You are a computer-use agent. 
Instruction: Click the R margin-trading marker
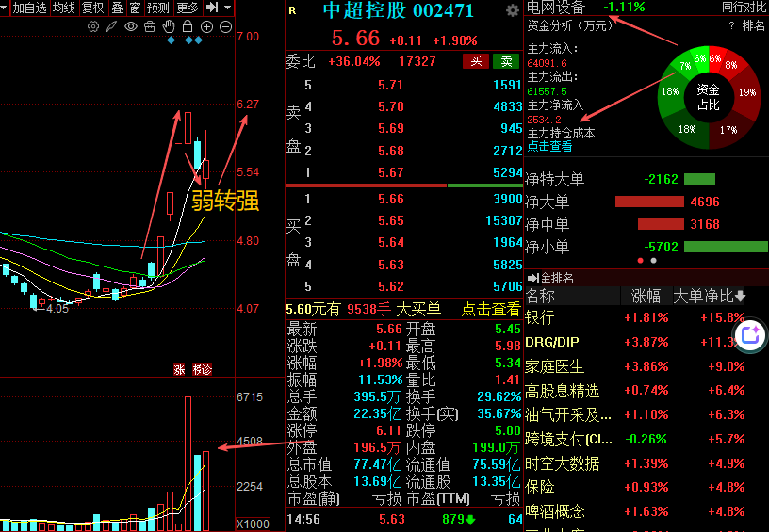pos(292,10)
